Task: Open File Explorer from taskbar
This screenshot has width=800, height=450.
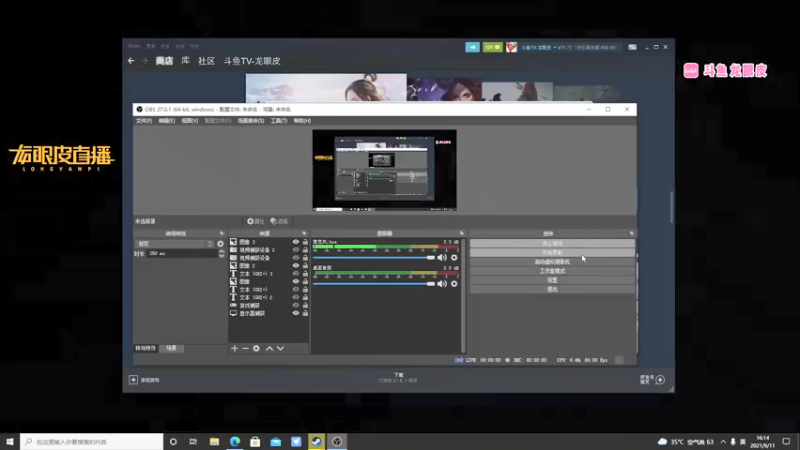Action: [x=214, y=441]
